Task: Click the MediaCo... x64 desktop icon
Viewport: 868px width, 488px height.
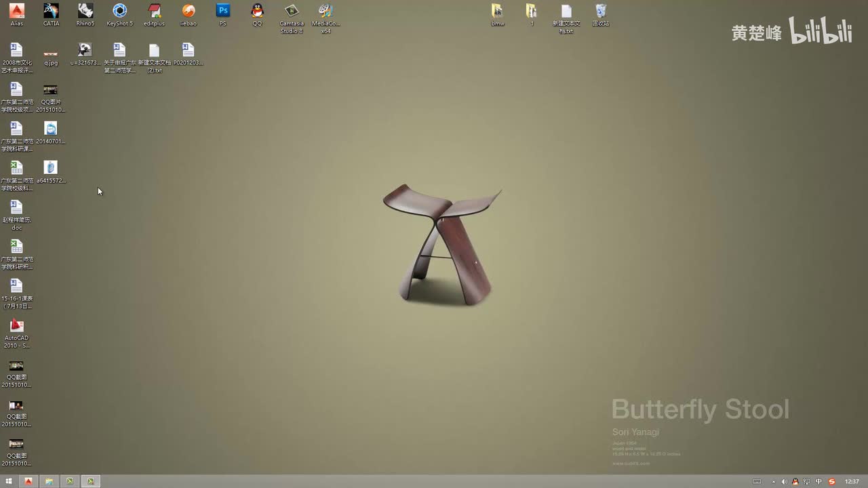Action: tap(326, 19)
